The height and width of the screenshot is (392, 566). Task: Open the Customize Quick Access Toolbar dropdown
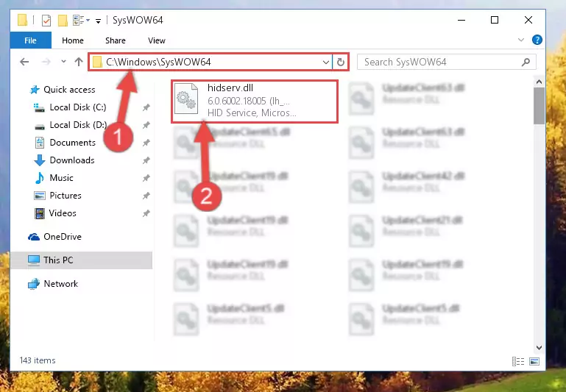click(x=98, y=21)
